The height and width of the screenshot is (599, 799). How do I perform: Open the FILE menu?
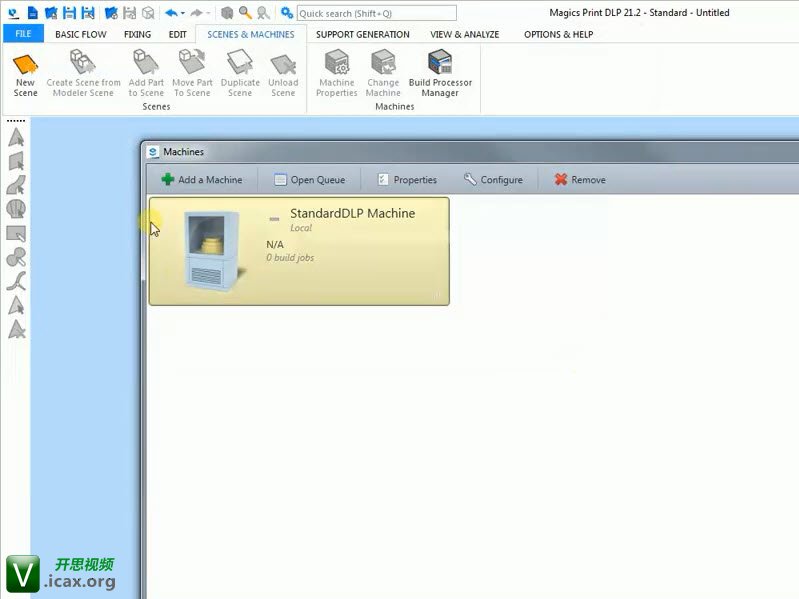pos(23,34)
